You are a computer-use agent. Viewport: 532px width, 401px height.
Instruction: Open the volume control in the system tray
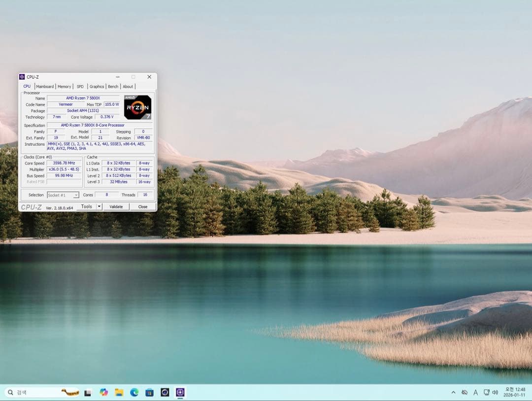[495, 392]
